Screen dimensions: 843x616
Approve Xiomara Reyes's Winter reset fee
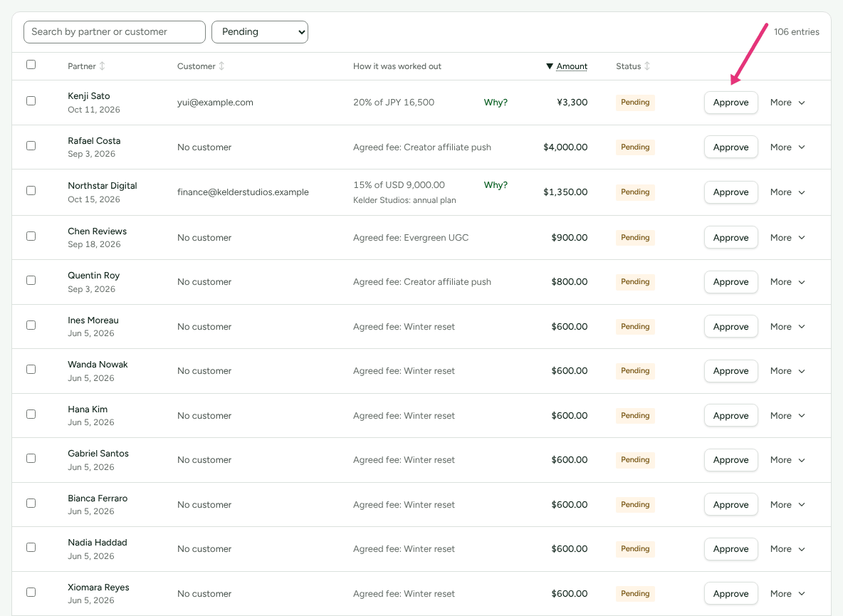731,593
